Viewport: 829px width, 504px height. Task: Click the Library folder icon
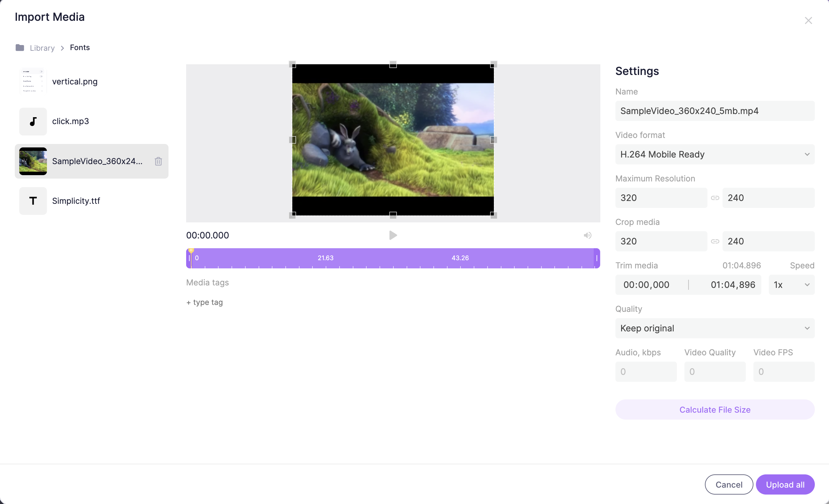point(20,48)
